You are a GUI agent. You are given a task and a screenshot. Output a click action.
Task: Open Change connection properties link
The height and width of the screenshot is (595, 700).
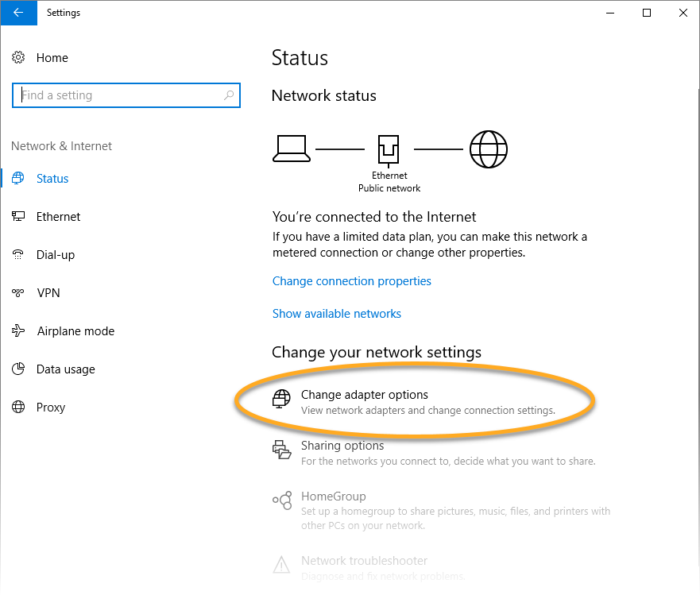click(351, 281)
